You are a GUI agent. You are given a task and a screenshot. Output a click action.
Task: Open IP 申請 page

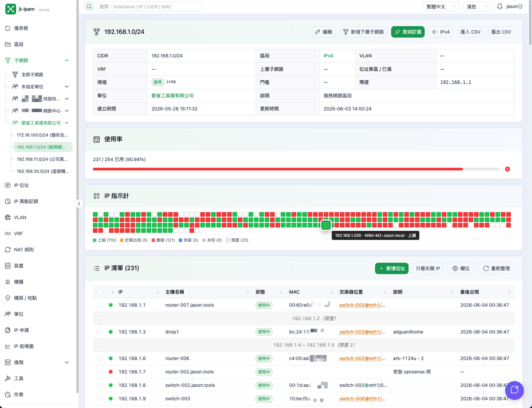22,330
